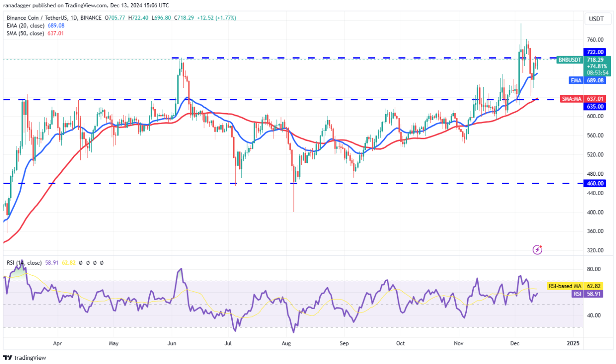Click the 760.00 tick on price axis
Screen dimensions: 616x364
tap(594, 40)
